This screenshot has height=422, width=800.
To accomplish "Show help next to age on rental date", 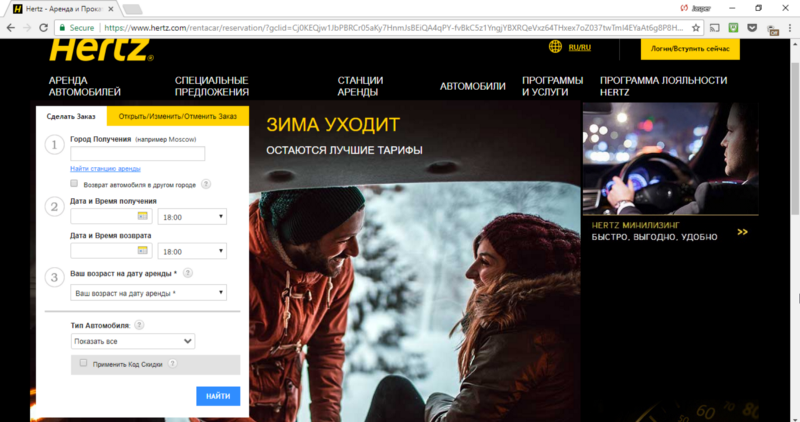I will point(188,273).
